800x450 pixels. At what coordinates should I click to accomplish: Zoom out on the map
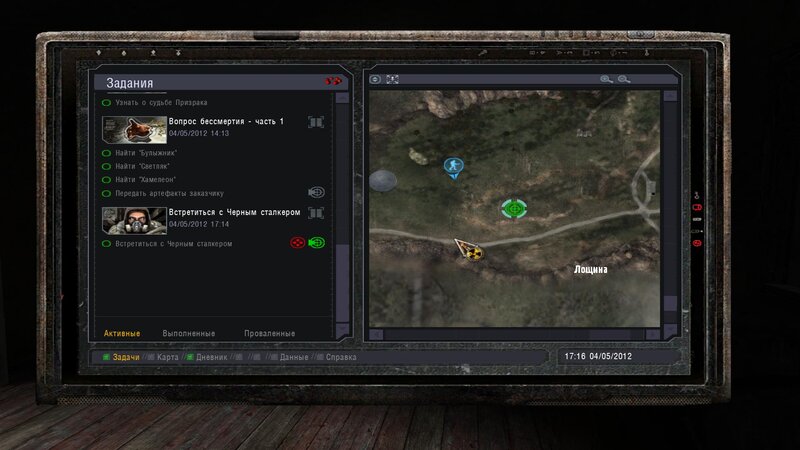(x=624, y=79)
